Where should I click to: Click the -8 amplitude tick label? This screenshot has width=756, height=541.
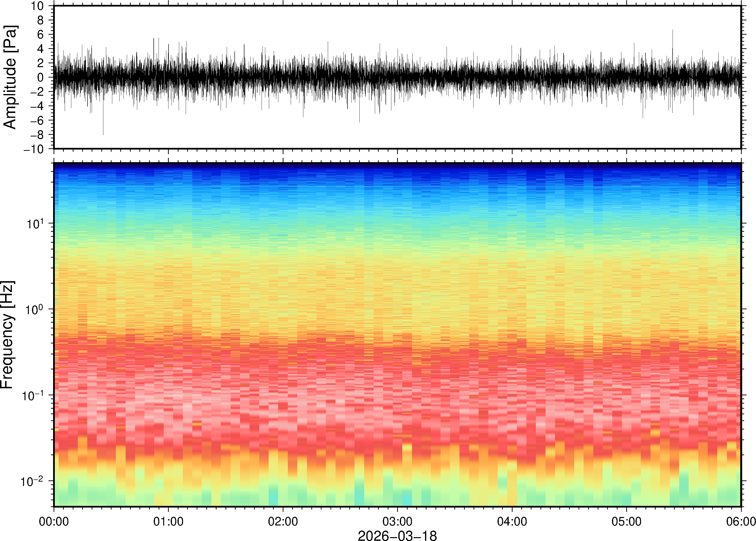tap(37, 135)
